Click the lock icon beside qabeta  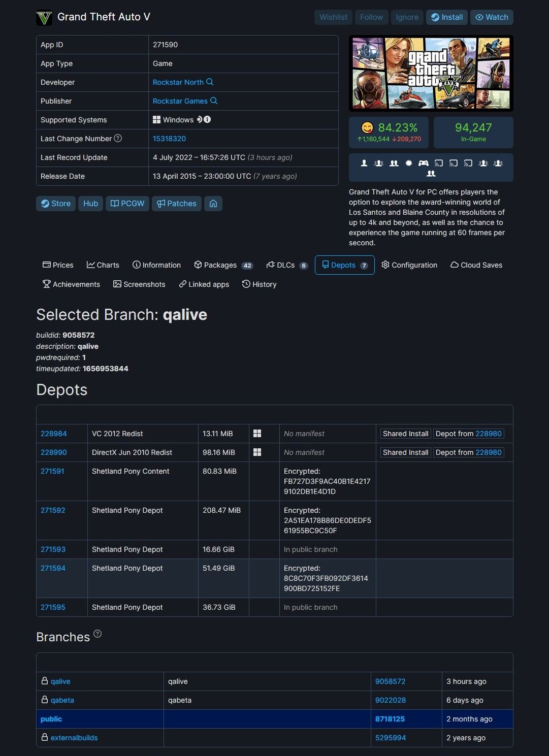(45, 700)
